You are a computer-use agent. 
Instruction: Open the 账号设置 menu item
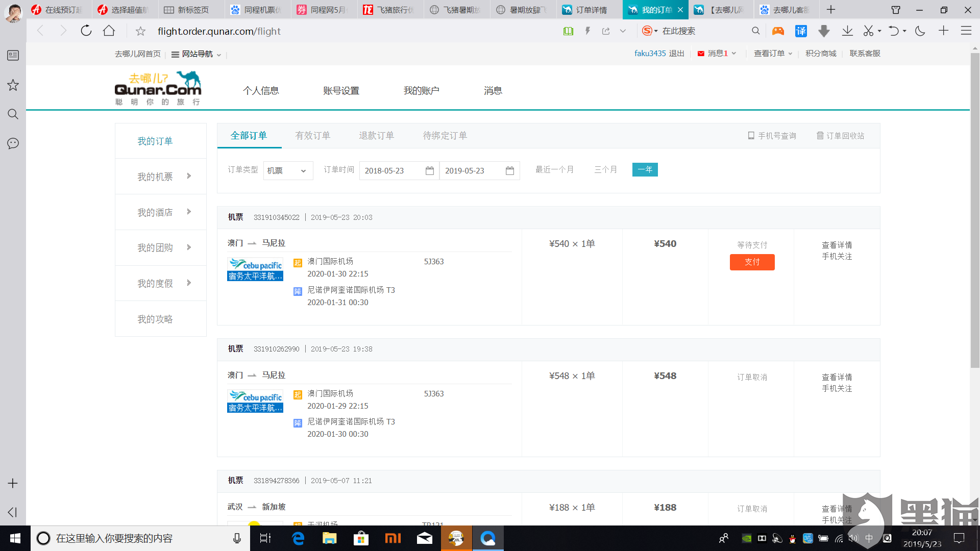point(341,90)
